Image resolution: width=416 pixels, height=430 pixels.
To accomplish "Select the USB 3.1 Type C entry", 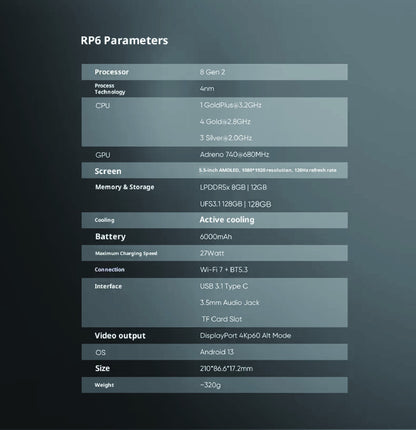I will 224,286.
